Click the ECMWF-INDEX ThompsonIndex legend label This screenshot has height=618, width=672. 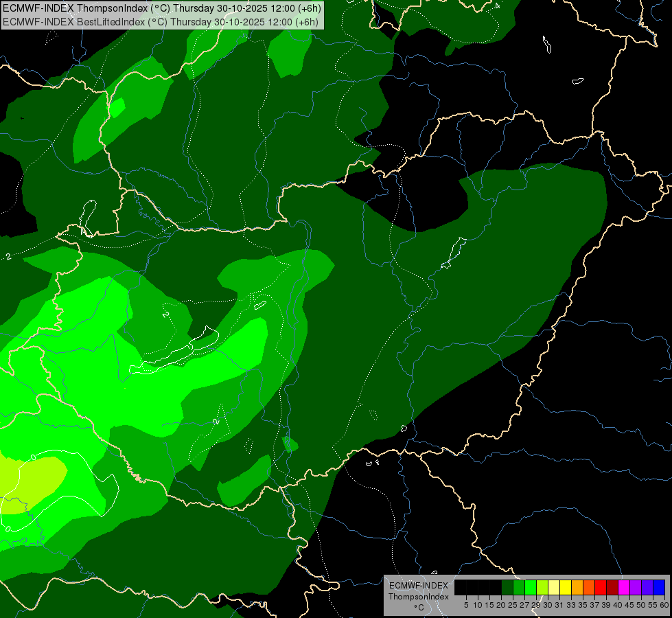[x=419, y=591]
